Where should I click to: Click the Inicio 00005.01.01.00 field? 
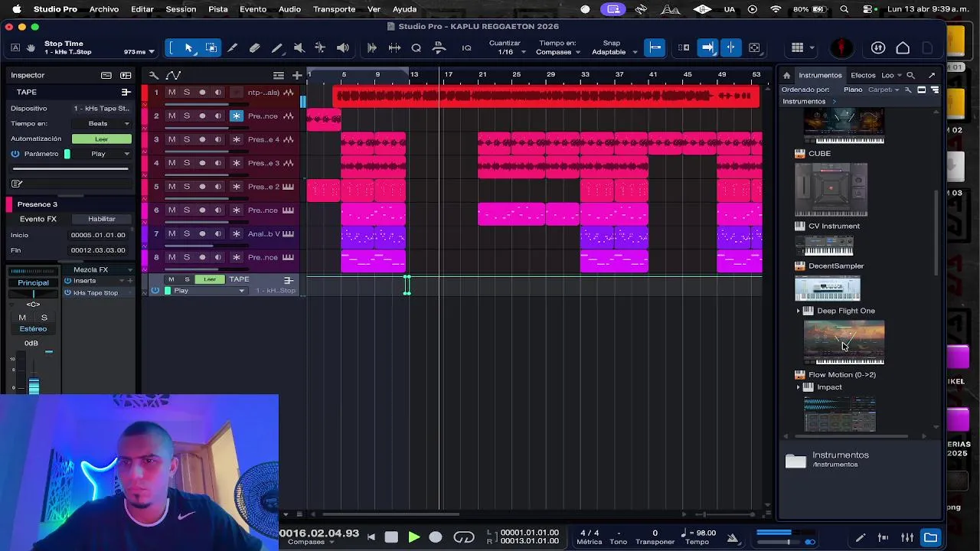tap(98, 235)
